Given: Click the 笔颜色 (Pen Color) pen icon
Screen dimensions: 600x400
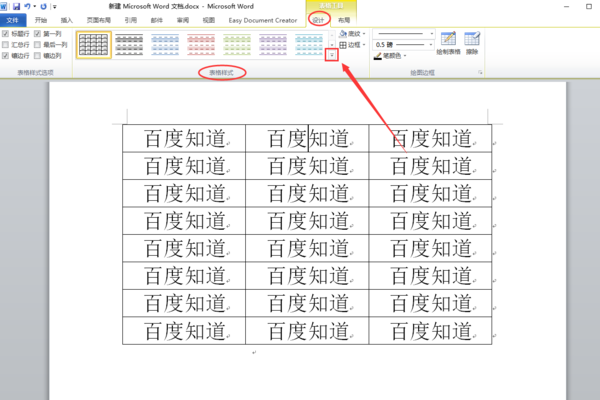Looking at the screenshot, I should point(378,56).
